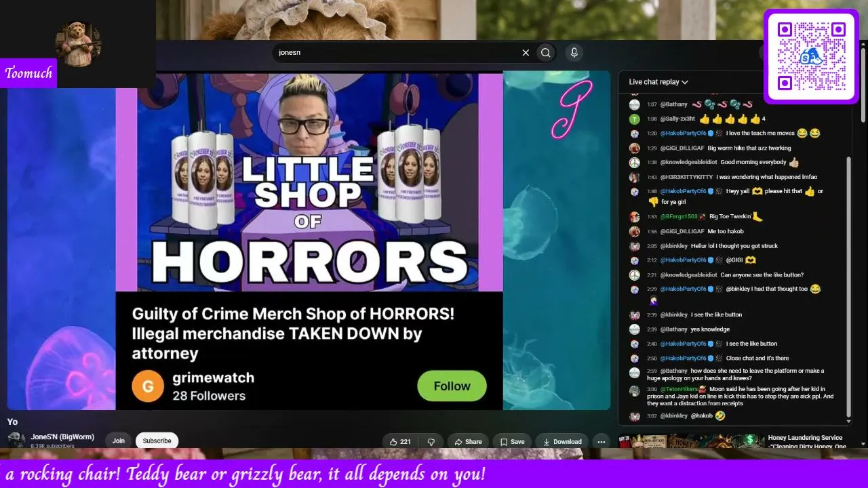Dislike the video using thumbs-down button

coord(431,442)
